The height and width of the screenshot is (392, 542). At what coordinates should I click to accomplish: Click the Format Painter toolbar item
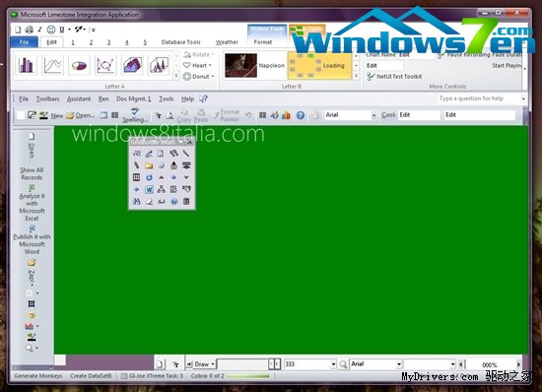coord(227,115)
